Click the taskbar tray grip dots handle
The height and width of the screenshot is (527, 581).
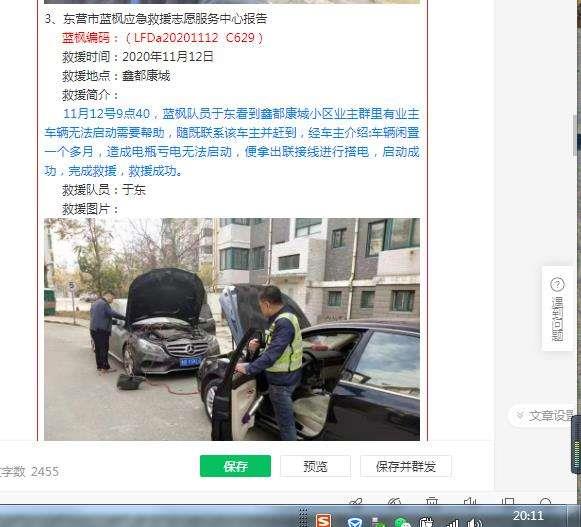click(x=303, y=517)
